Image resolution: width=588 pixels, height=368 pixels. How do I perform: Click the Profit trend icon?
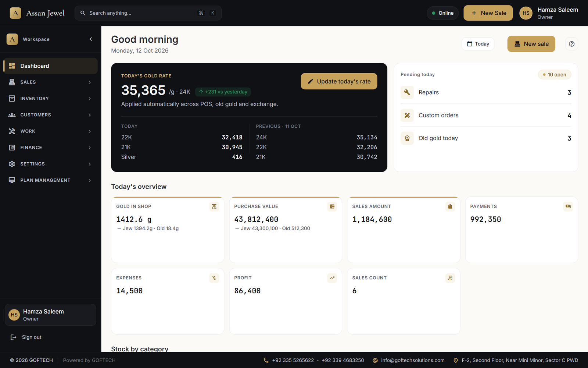click(332, 278)
